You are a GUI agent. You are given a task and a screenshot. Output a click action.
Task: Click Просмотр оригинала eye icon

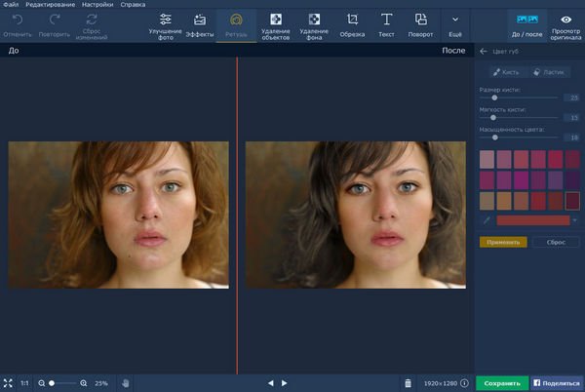coord(565,20)
